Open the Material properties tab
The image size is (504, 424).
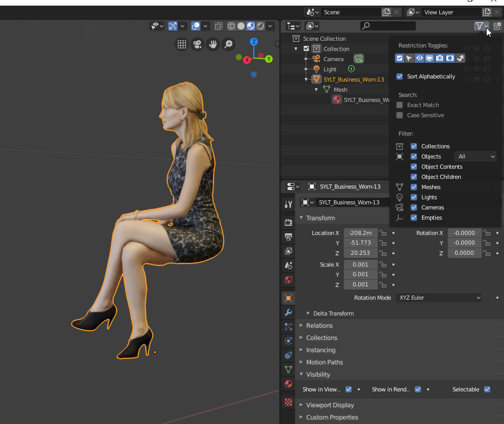(x=288, y=384)
